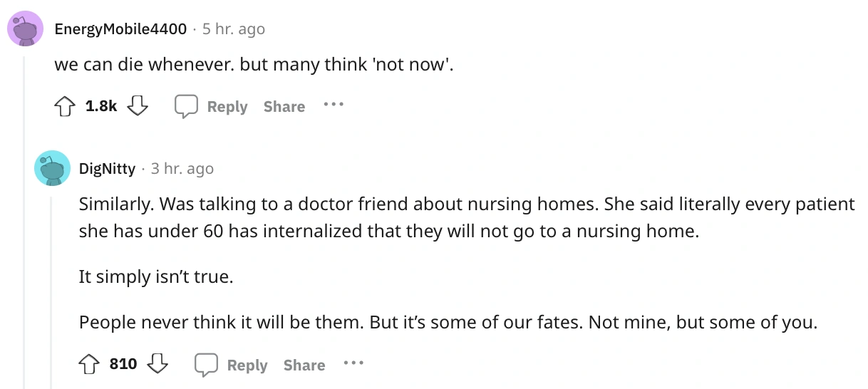This screenshot has width=868, height=389.
Task: Click the '5 hr. ago' timestamp
Action: point(234,29)
